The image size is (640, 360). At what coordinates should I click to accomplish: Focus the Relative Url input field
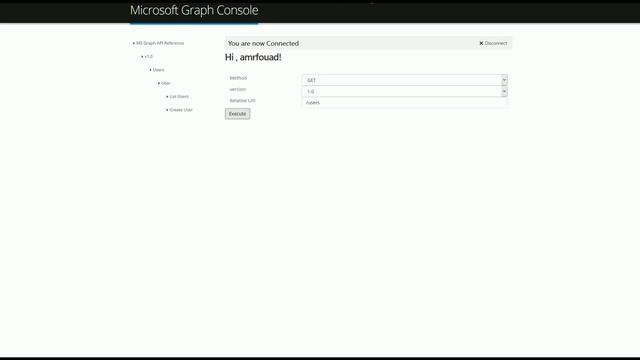click(404, 103)
